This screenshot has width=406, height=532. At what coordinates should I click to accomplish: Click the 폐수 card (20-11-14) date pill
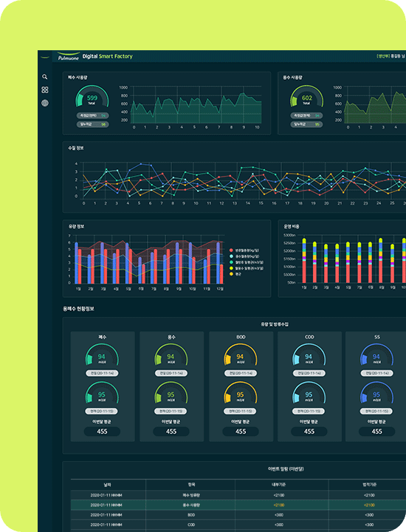click(x=102, y=373)
